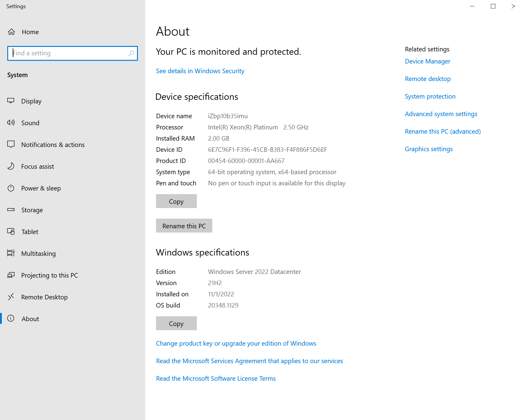Click the Focus assist moon icon
Screen dimensions: 515x420
11,166
